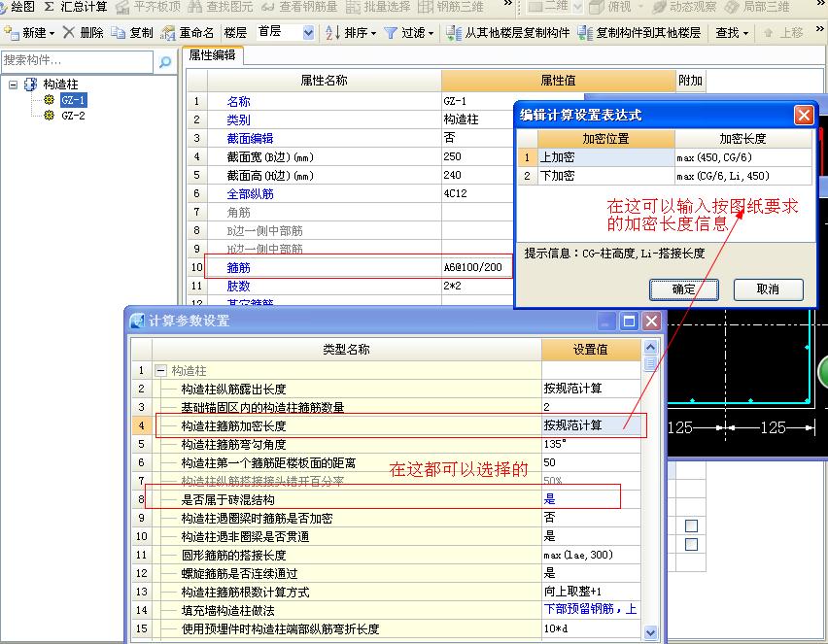Click 重命名 rename component
828x644 pixels.
click(187, 33)
